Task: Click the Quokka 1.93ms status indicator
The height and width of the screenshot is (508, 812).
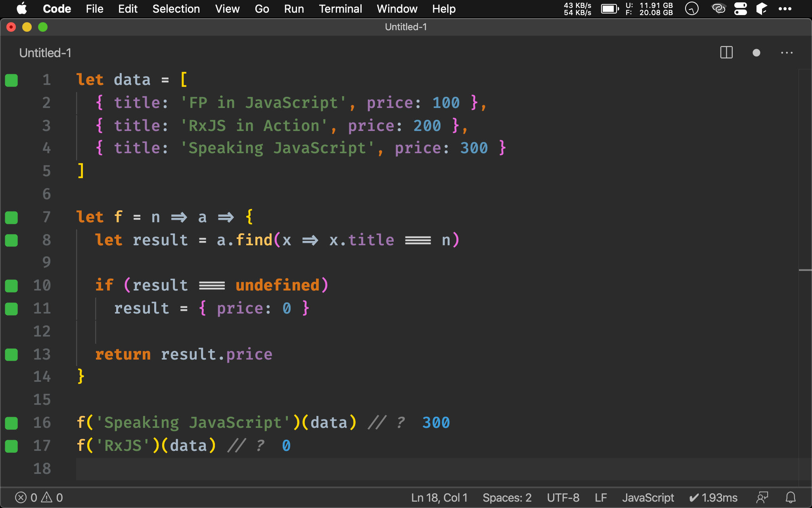Action: click(713, 498)
